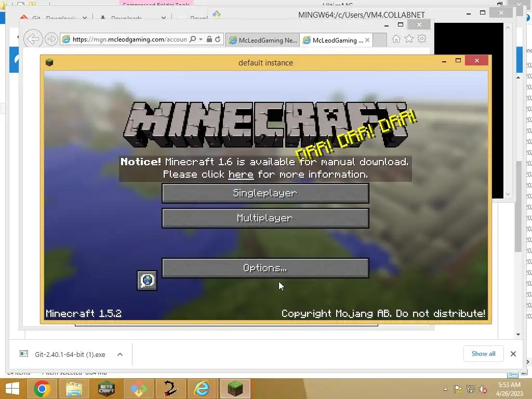Show hidden system tray icons
Viewport: 532px width, 399px height.
click(445, 389)
